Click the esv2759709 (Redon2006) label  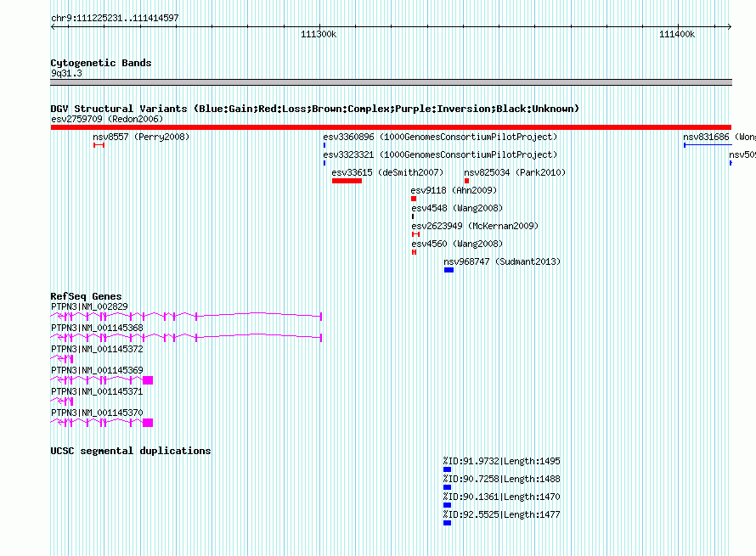pos(107,119)
